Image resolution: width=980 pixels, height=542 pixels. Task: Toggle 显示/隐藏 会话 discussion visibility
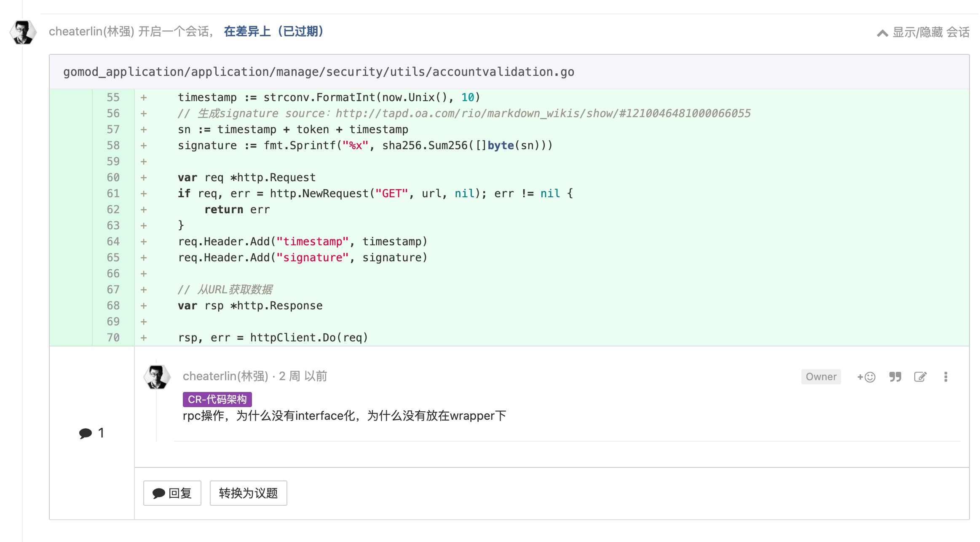923,32
